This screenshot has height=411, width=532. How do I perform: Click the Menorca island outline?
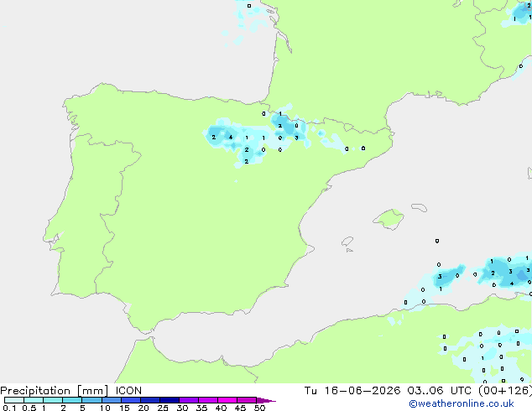click(419, 207)
